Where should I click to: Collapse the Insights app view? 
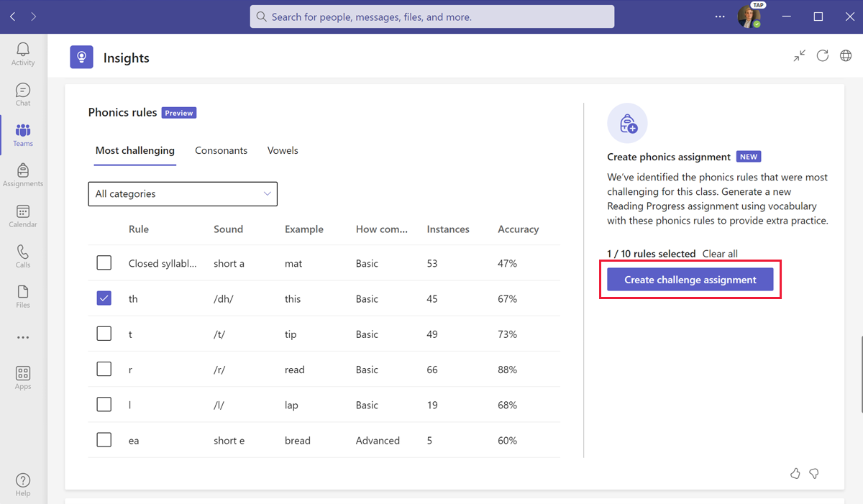point(799,55)
